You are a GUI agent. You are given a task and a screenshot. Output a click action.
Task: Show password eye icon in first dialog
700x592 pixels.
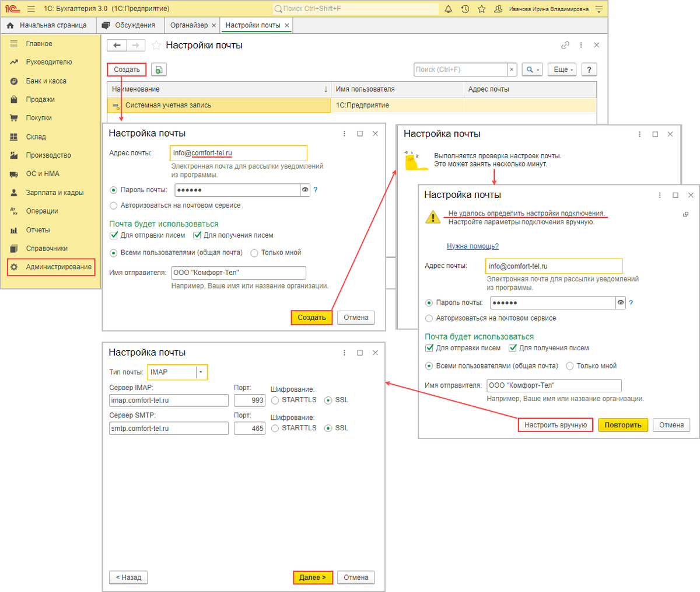coord(305,190)
